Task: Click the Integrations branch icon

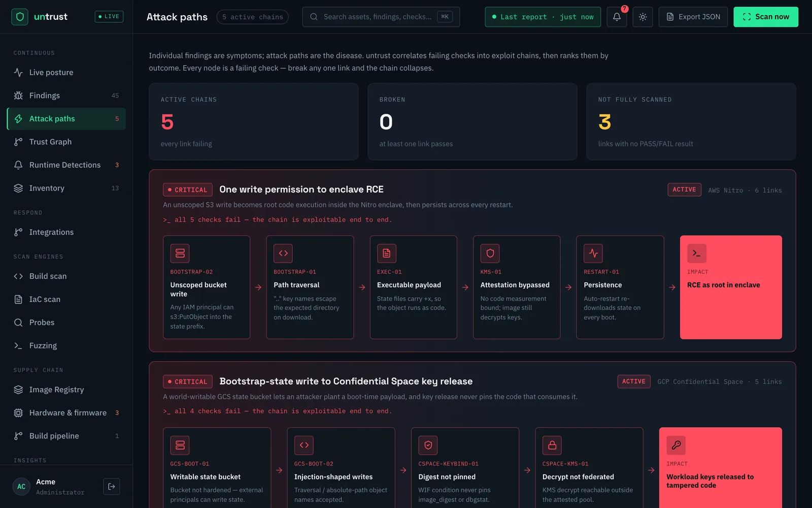Action: tap(18, 232)
